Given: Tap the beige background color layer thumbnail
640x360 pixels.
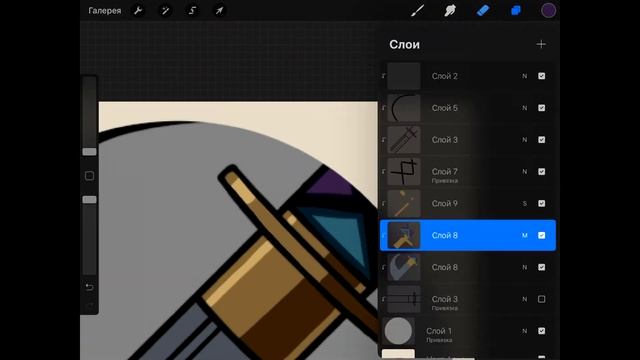Looking at the screenshot, I should [x=398, y=354].
